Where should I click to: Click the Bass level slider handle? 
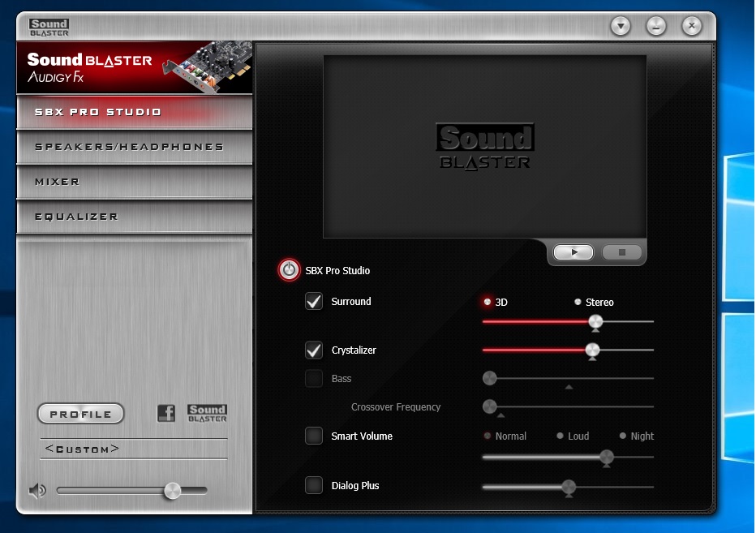click(x=489, y=378)
